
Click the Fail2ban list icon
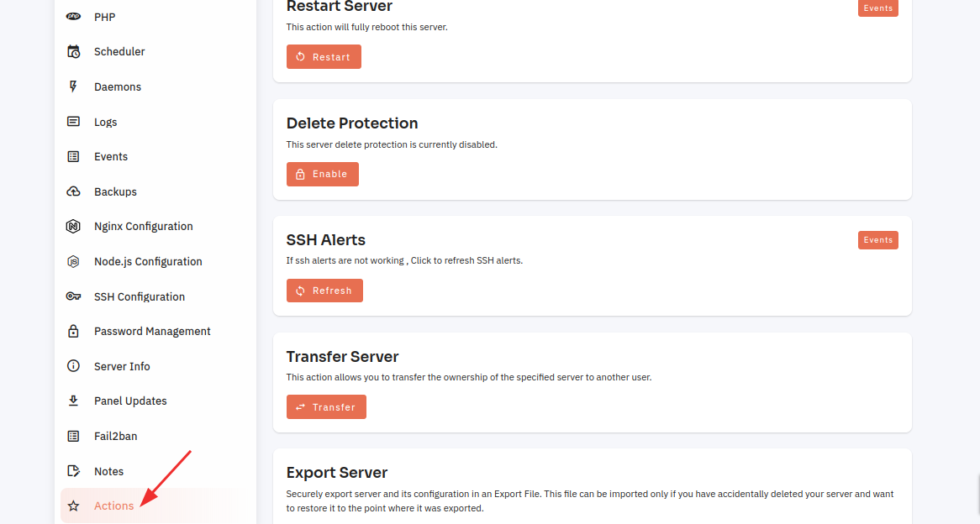73,436
